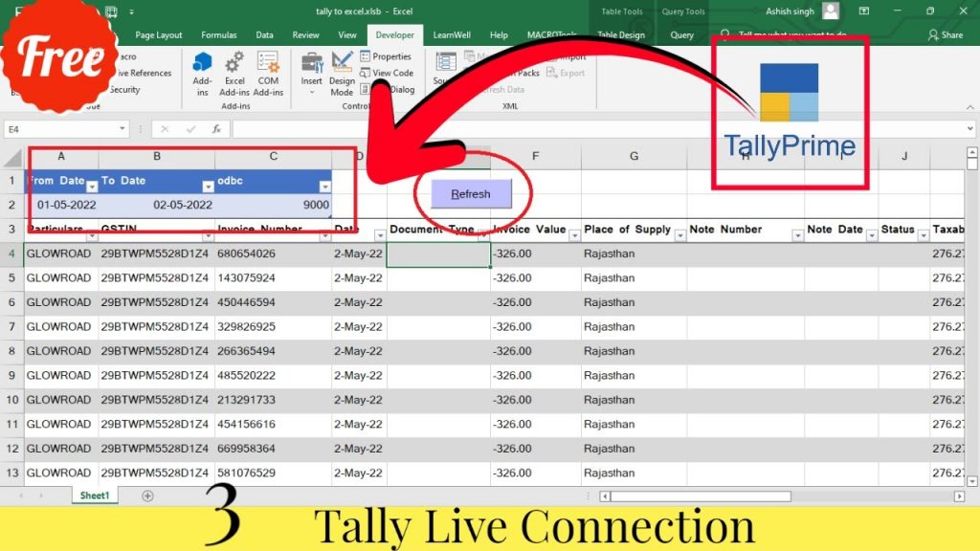This screenshot has height=551, width=980.
Task: Open the Table Design tab
Action: [x=620, y=35]
